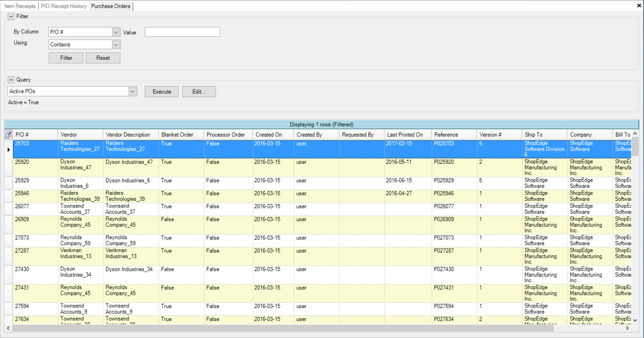
Task: Sort the grid by the Vendor column
Action: [79, 134]
